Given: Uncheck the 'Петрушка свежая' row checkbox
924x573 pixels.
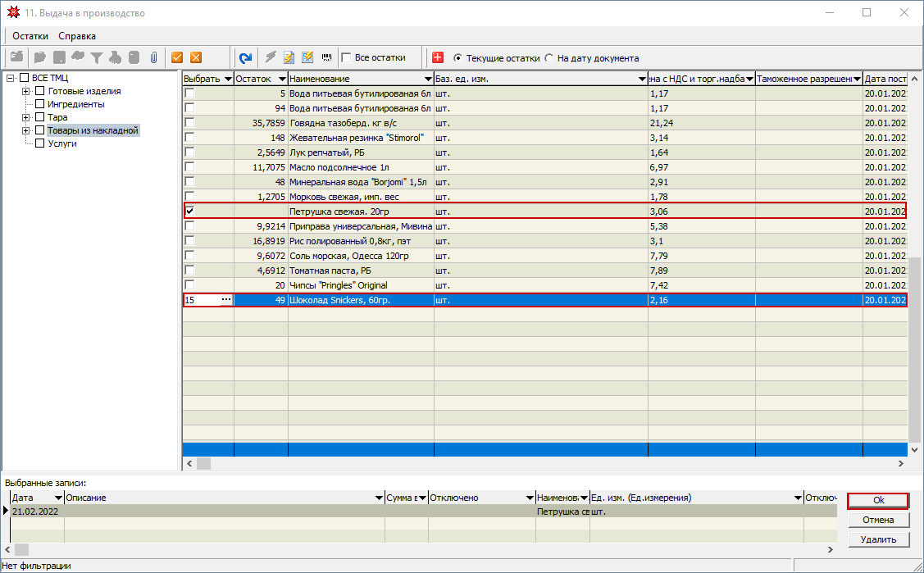Looking at the screenshot, I should click(189, 211).
